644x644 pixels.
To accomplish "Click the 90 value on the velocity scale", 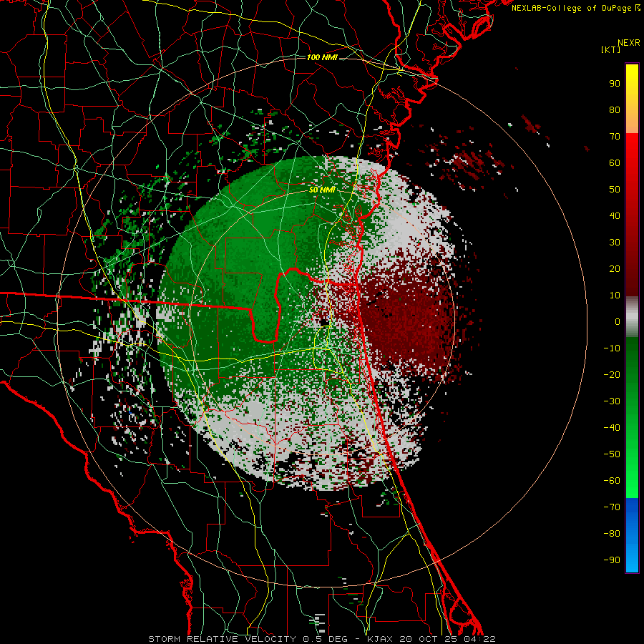I will coord(615,84).
